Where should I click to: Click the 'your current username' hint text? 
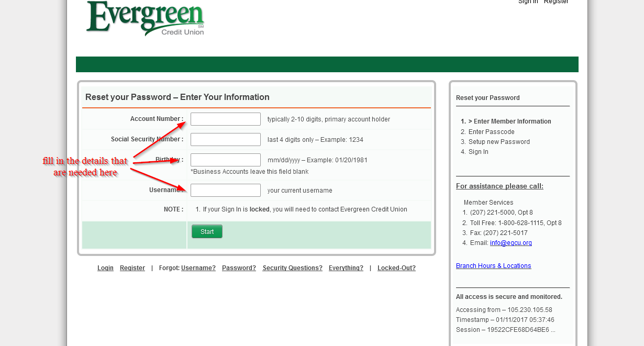(x=300, y=191)
